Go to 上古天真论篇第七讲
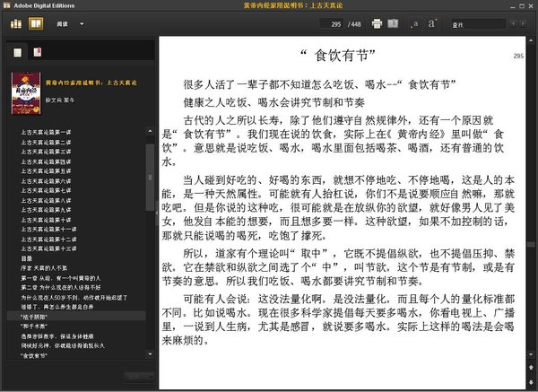Image resolution: width=538 pixels, height=392 pixels. click(46, 190)
